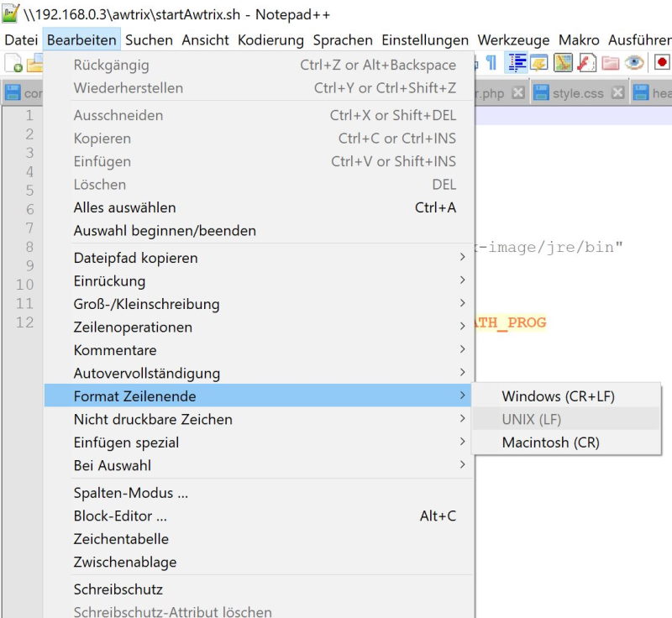Toggle file monitoring eye icon

[634, 64]
